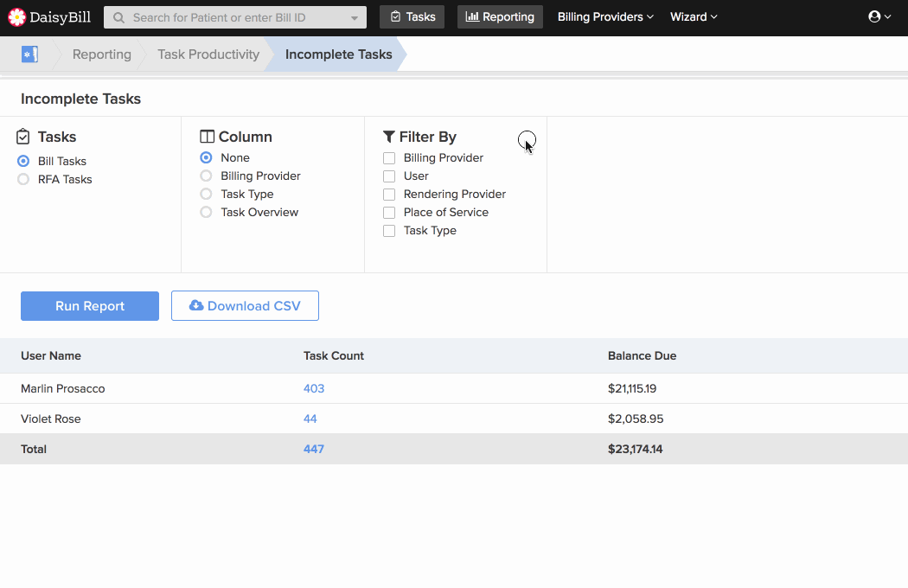Viewport: 908px width, 588px height.
Task: Open the Reporting page from navbar
Action: (501, 16)
